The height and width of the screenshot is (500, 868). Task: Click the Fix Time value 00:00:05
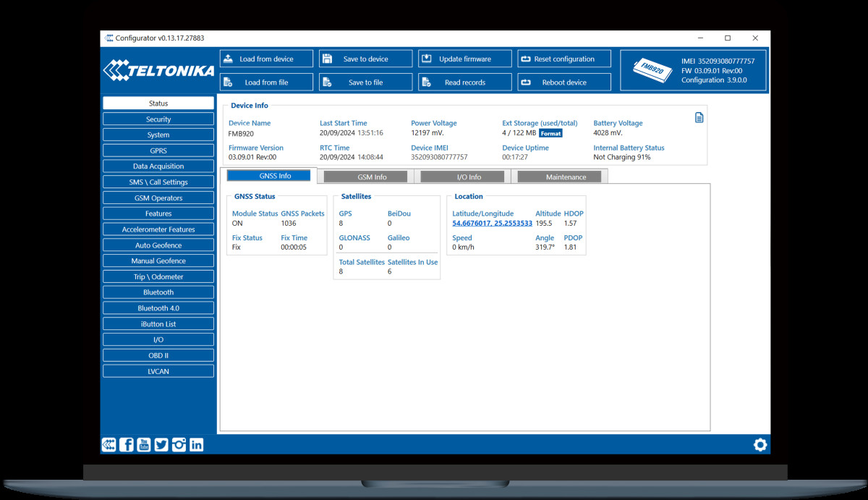click(294, 247)
